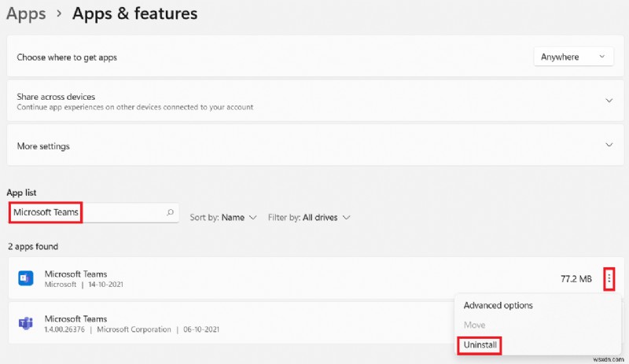Viewport: 629px width, 364px height.
Task: Open the Sort by Name dropdown
Action: (223, 217)
